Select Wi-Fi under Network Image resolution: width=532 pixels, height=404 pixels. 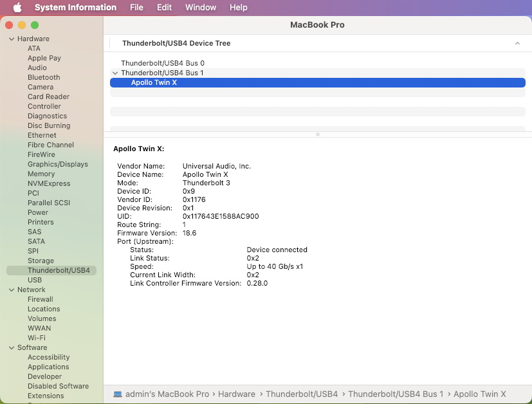[x=37, y=338]
